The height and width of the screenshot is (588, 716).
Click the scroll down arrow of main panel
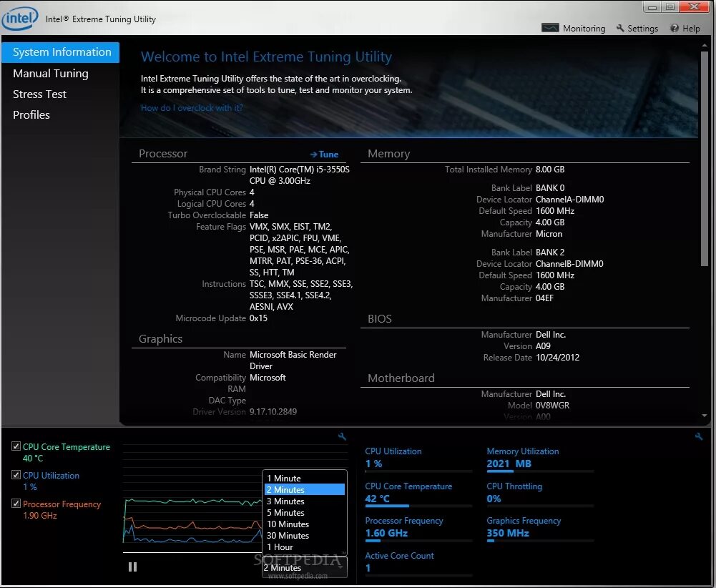(x=705, y=416)
